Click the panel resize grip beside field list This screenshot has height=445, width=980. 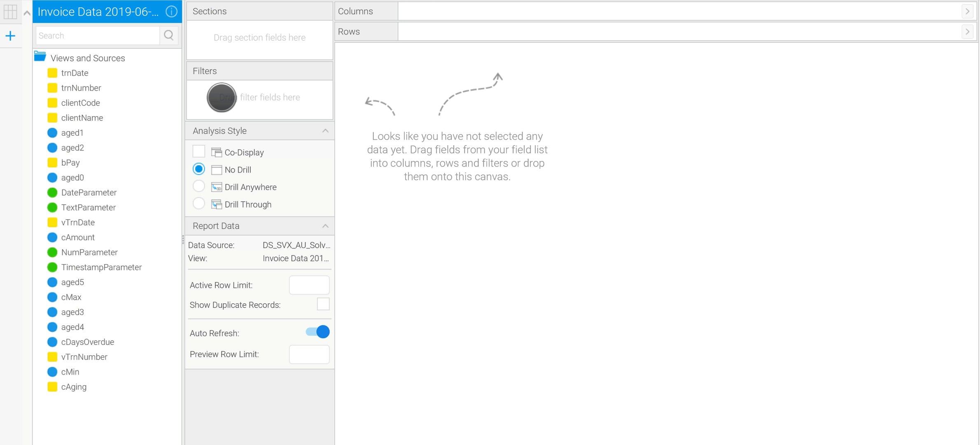click(x=183, y=240)
